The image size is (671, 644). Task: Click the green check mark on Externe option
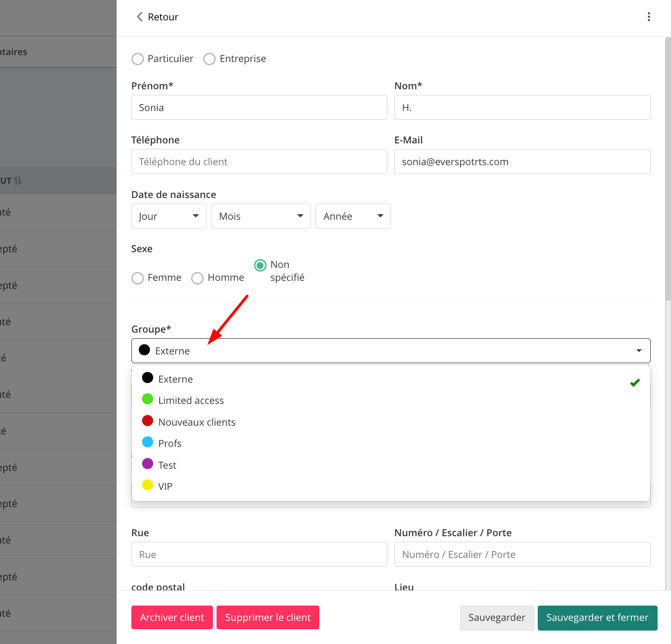[635, 383]
